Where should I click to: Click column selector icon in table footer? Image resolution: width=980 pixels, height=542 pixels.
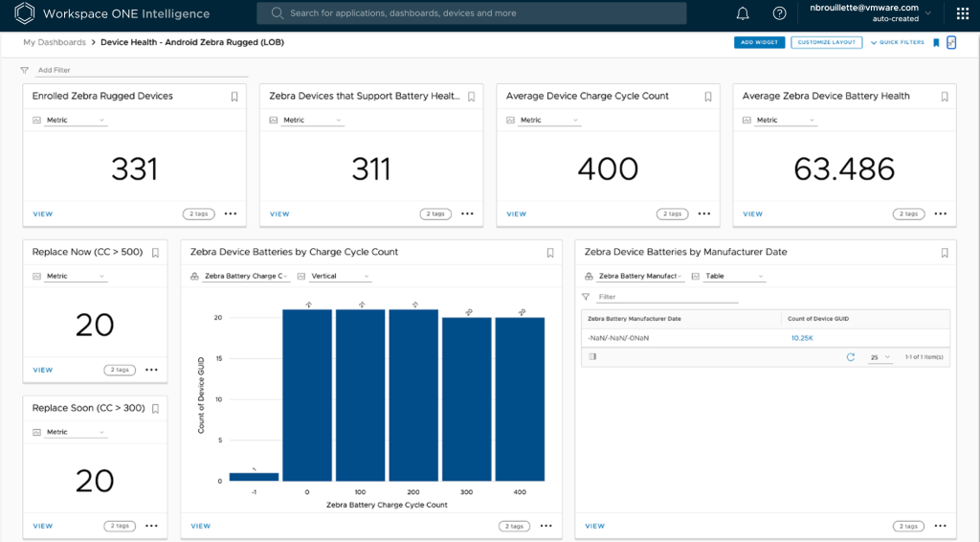point(592,357)
